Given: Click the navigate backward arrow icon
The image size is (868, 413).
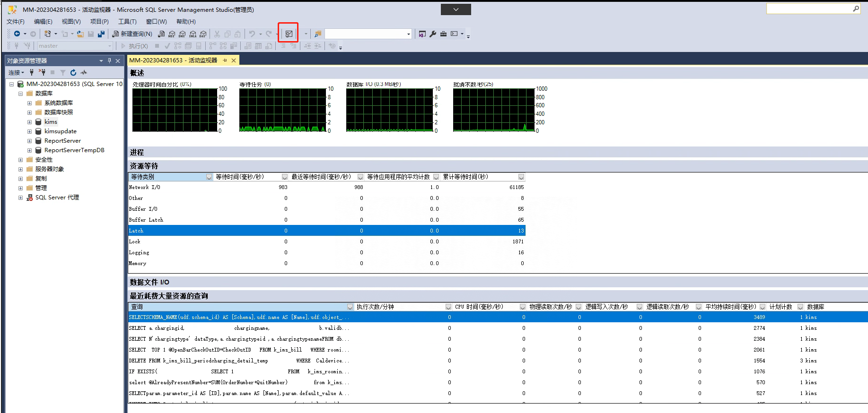Looking at the screenshot, I should 17,34.
